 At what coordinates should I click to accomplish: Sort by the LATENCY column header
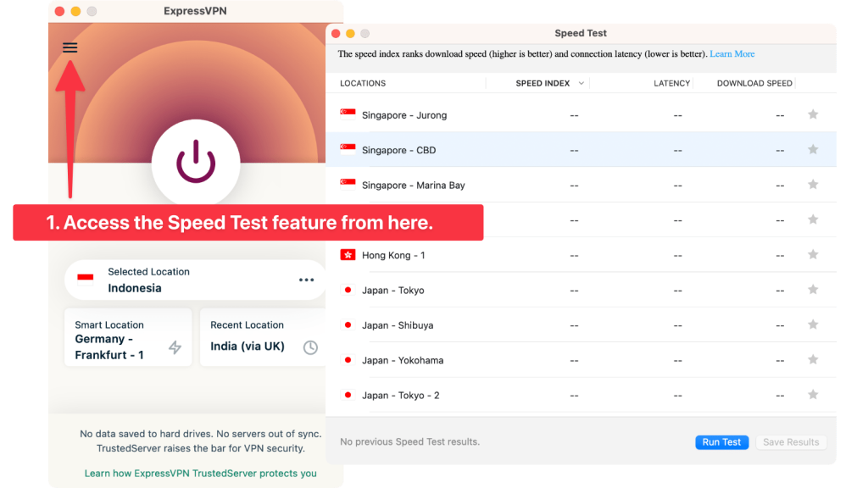point(671,83)
